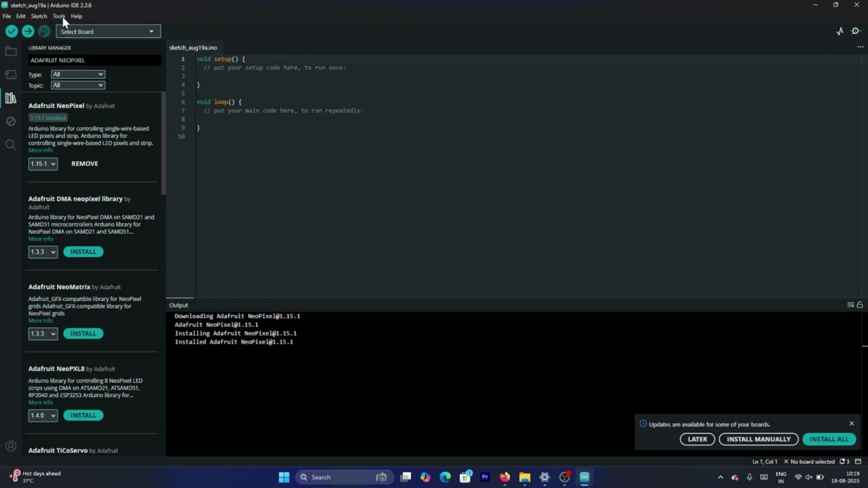Toggle the Library Manager sidebar icon

[11, 98]
